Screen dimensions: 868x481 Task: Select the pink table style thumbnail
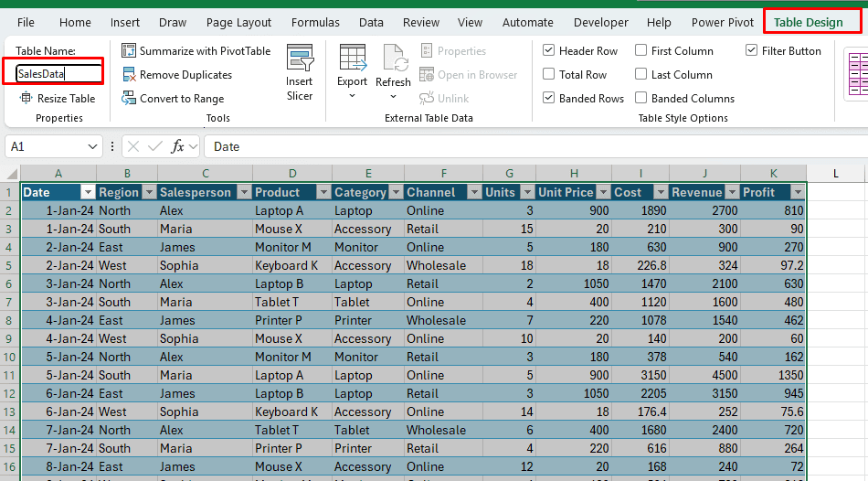[857, 74]
